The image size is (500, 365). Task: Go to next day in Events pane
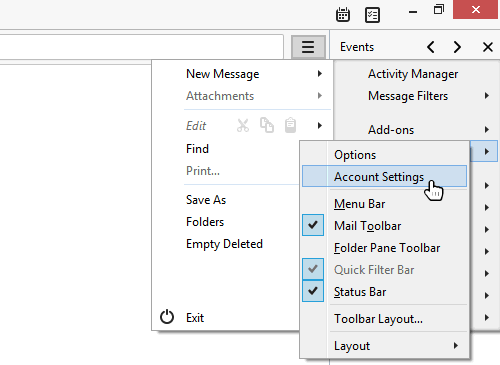coord(457,47)
